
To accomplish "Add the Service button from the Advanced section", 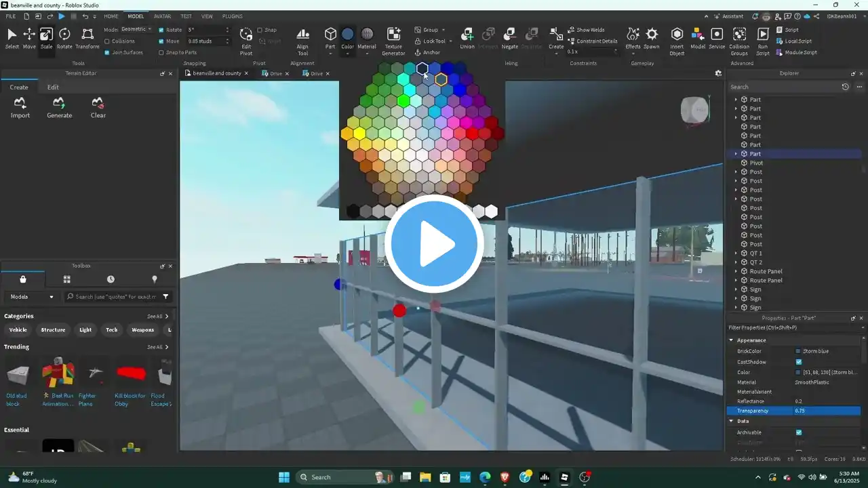I will point(717,39).
